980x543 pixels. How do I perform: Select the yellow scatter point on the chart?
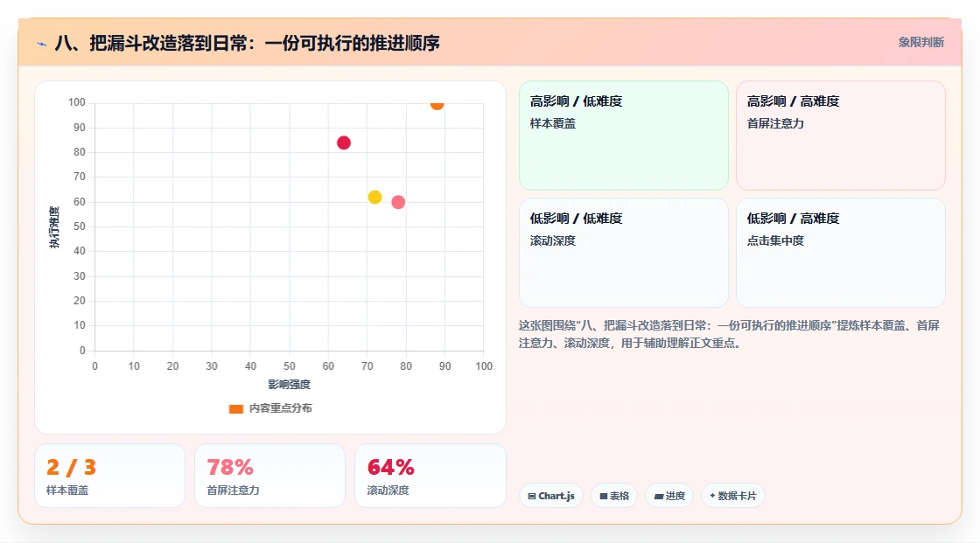pos(374,198)
